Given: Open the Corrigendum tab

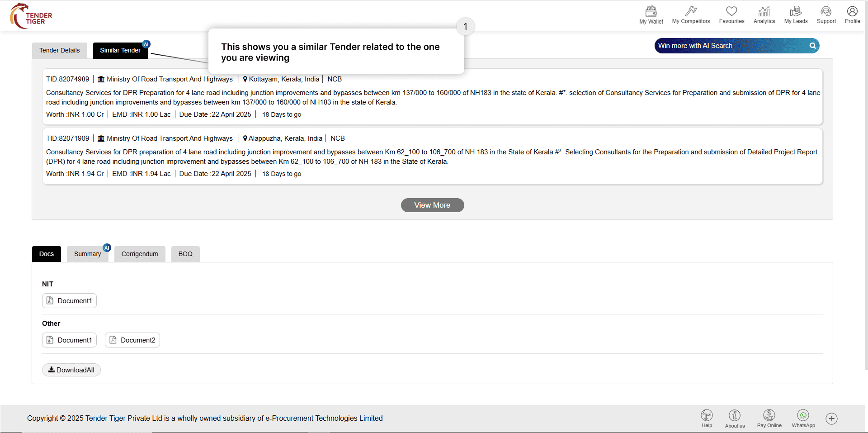Looking at the screenshot, I should pyautogui.click(x=140, y=254).
